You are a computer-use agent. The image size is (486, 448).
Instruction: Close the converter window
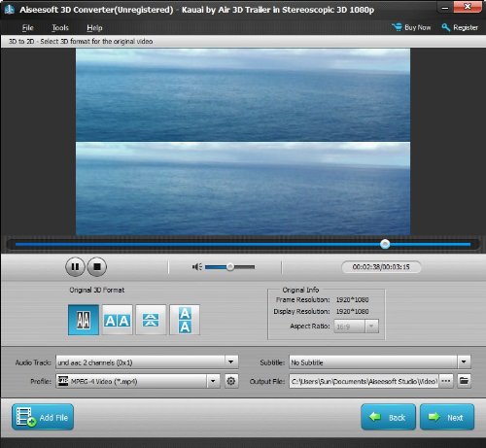coord(468,7)
